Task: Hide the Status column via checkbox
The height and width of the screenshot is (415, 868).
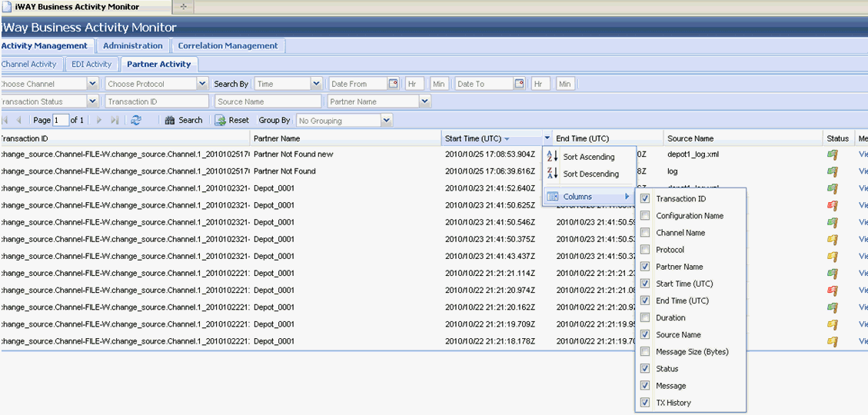Action: pos(645,369)
